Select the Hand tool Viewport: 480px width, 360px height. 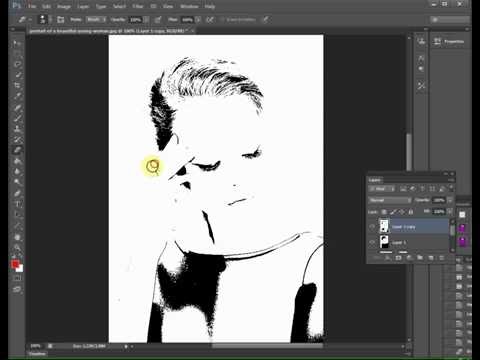(x=17, y=237)
